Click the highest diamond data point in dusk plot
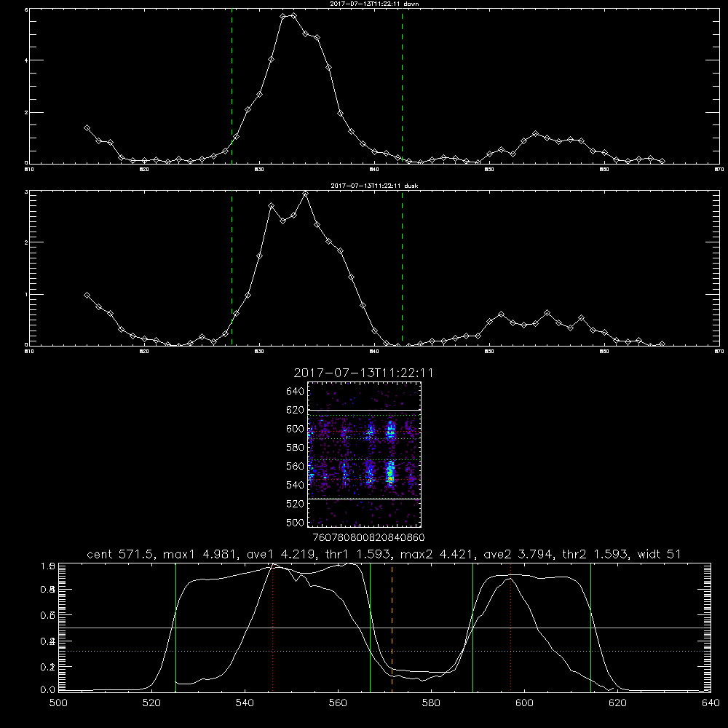 tap(305, 194)
